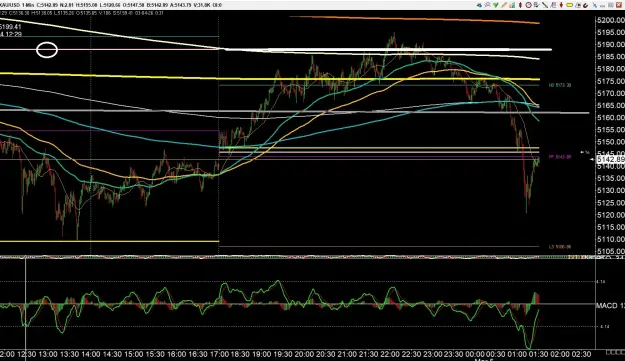The height and width of the screenshot is (361, 625).
Task: Minimize the chart sub-window
Action: click(x=602, y=6)
